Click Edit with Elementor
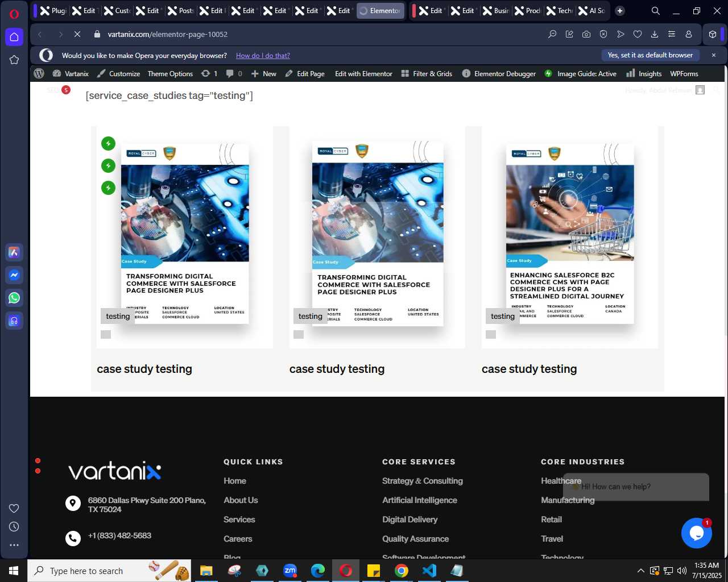Screen dimensions: 728x582 [363, 73]
